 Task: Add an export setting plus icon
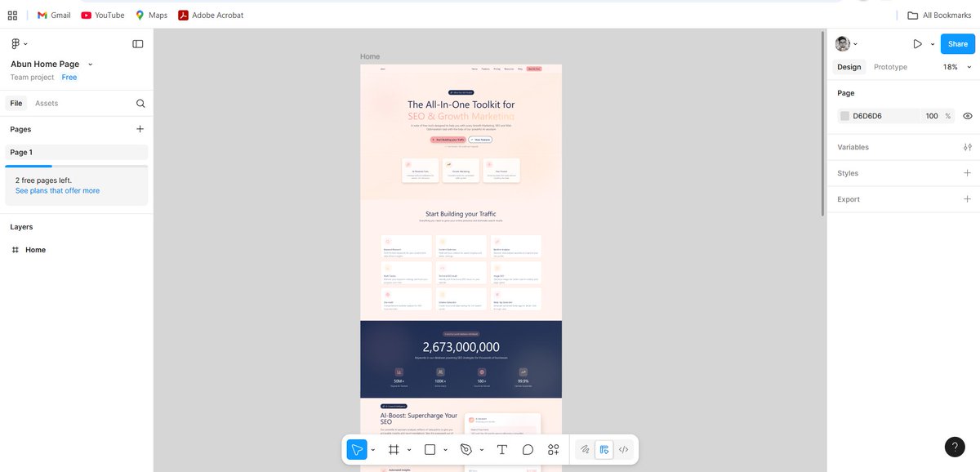coord(968,199)
